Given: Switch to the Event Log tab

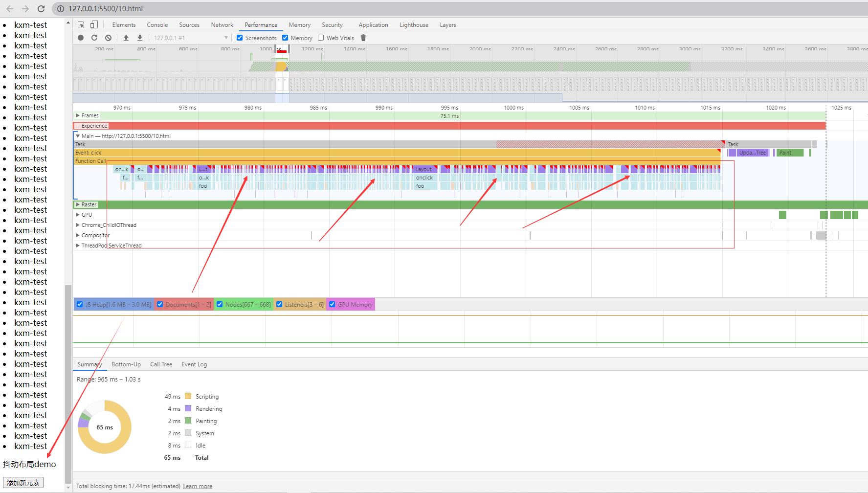Looking at the screenshot, I should 194,364.
